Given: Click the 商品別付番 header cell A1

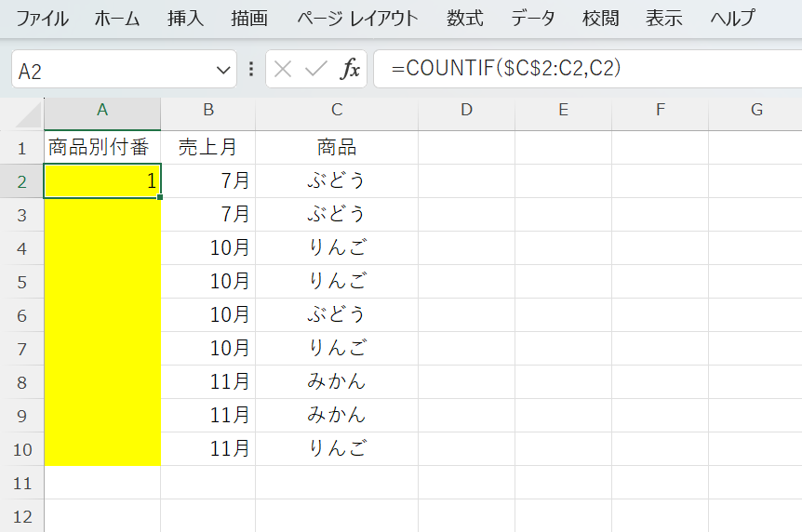Looking at the screenshot, I should (x=102, y=147).
